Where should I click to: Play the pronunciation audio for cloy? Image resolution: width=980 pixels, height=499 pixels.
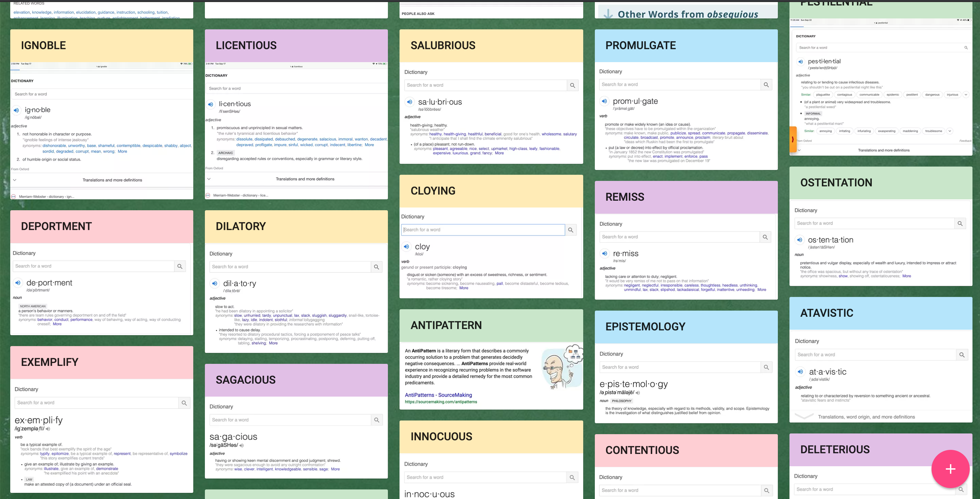click(x=406, y=246)
